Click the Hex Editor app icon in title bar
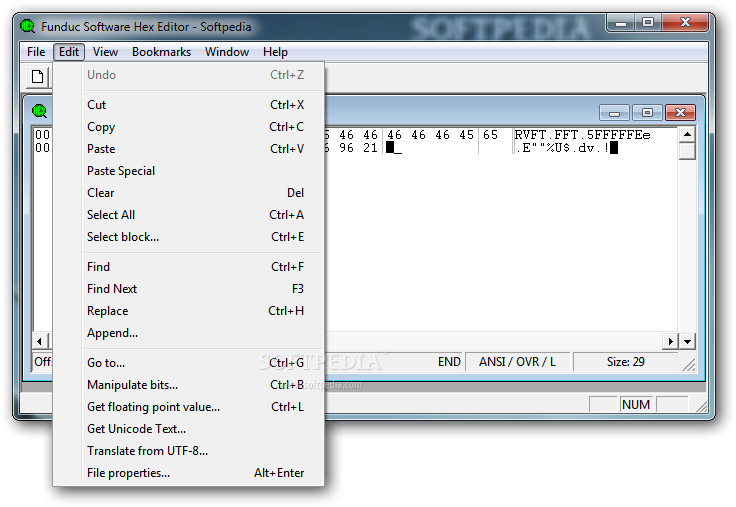Image resolution: width=736 pixels, height=507 pixels. click(28, 26)
